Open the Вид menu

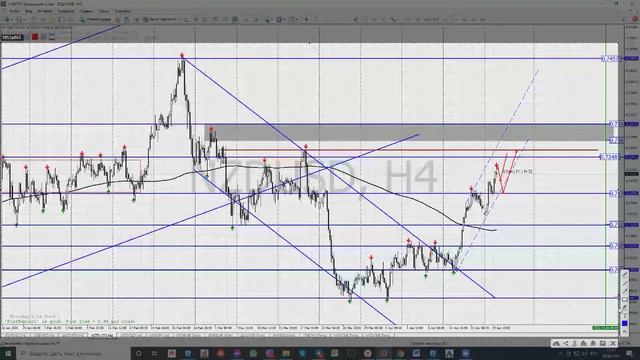29,11
